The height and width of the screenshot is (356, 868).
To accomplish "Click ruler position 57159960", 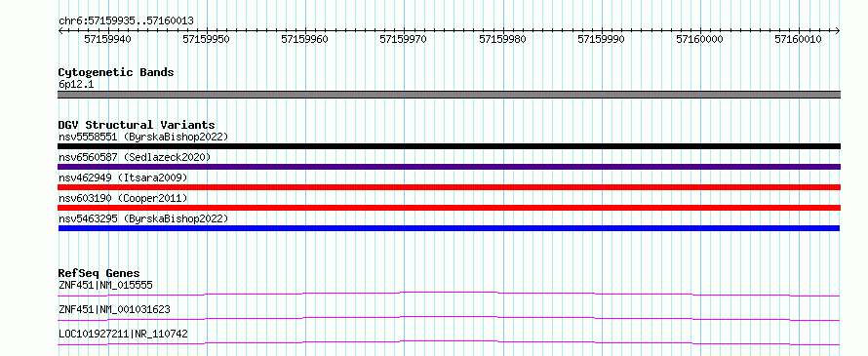I will 305,39.
